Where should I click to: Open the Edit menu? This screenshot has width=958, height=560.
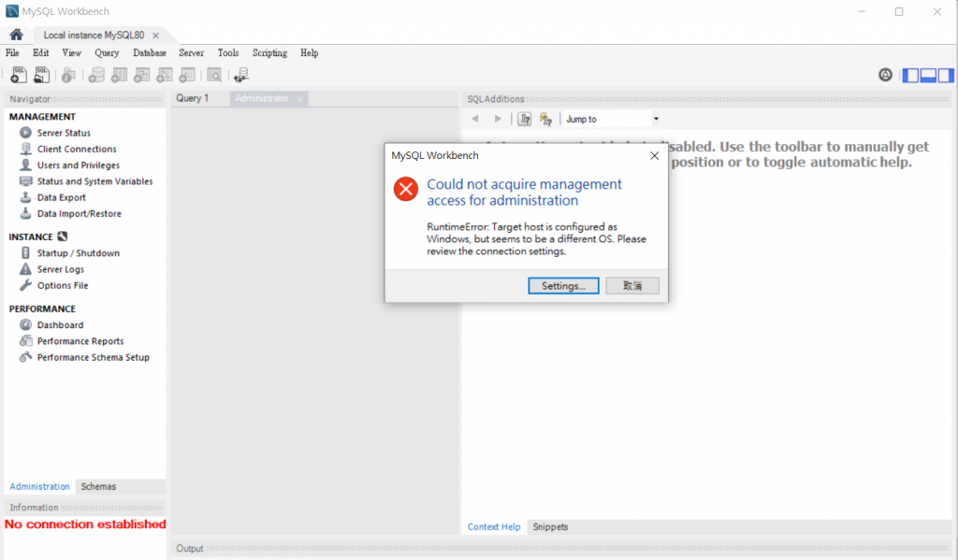tap(41, 53)
